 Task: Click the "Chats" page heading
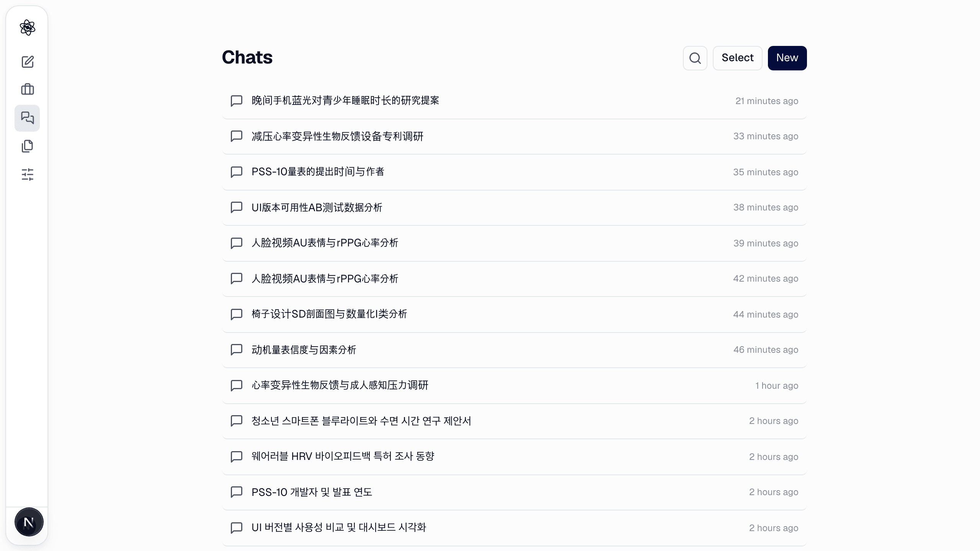point(247,57)
